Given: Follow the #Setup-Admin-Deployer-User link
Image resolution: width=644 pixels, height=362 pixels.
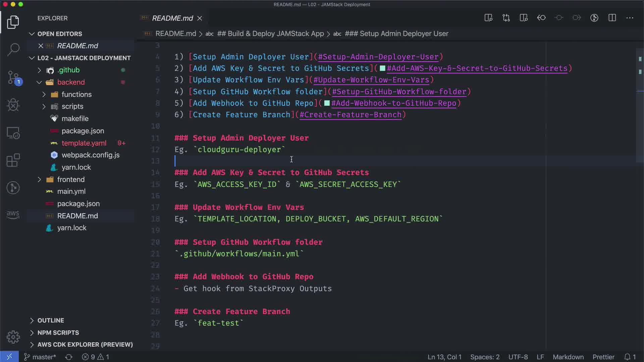Looking at the screenshot, I should click(378, 57).
